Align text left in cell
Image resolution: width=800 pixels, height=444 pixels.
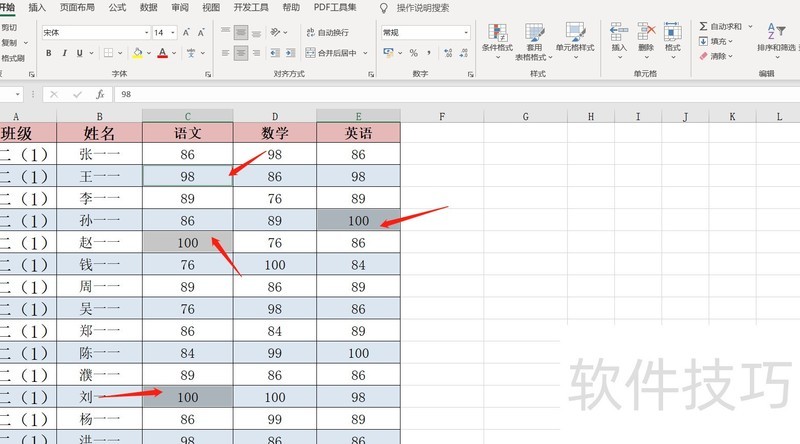(226, 53)
